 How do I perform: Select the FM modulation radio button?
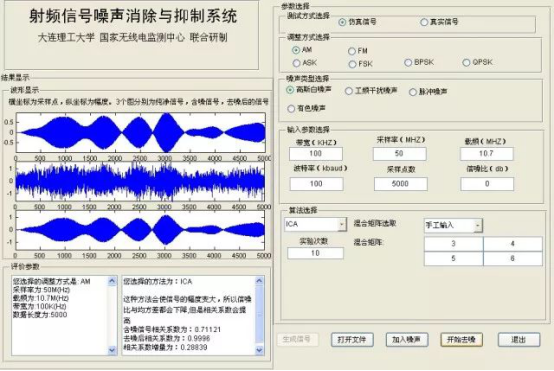click(352, 51)
